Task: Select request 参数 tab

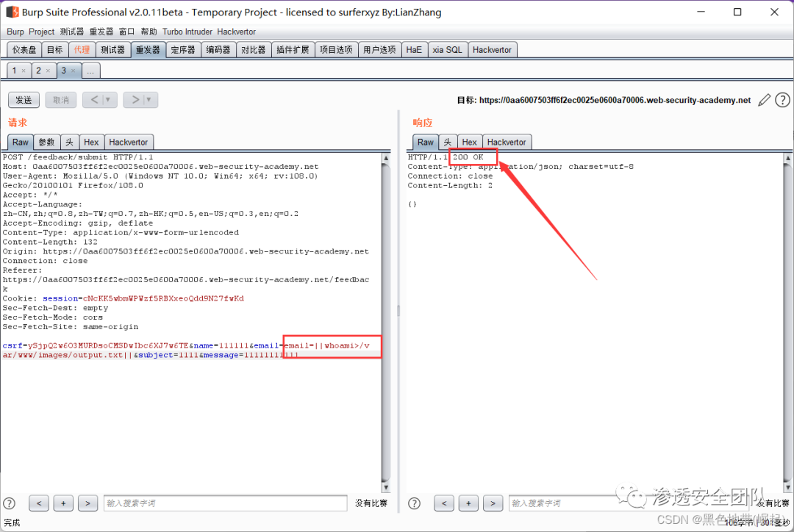Action: pos(46,143)
